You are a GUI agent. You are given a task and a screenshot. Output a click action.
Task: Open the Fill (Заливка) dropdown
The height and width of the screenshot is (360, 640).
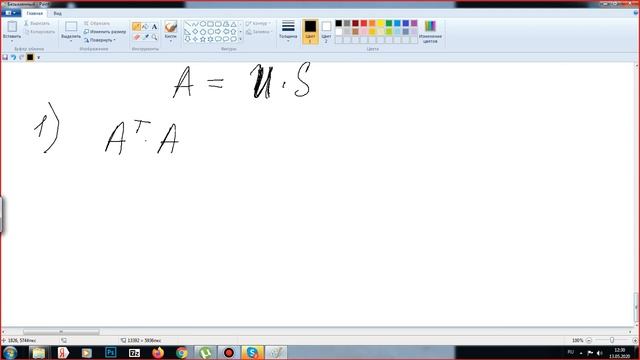coord(258,31)
